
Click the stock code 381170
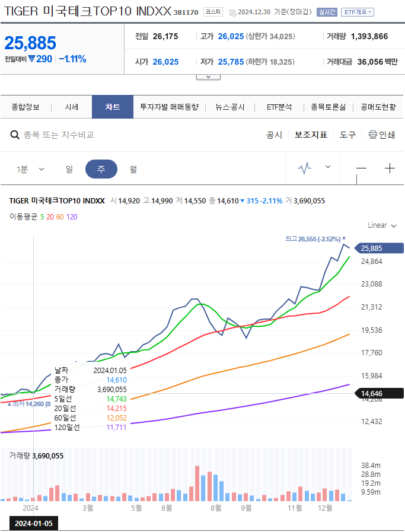point(186,12)
